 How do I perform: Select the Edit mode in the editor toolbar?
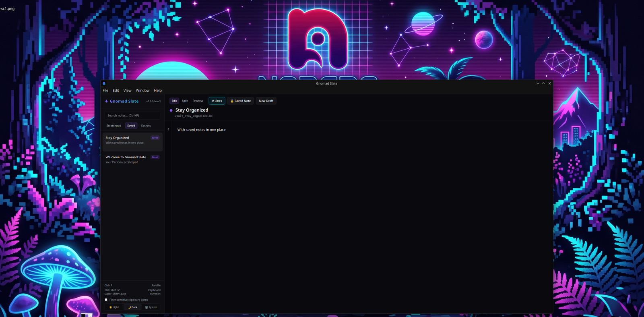pos(174,101)
